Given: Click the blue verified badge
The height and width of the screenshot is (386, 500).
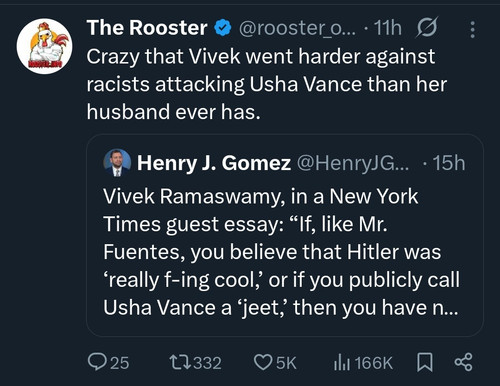Looking at the screenshot, I should click(223, 27).
